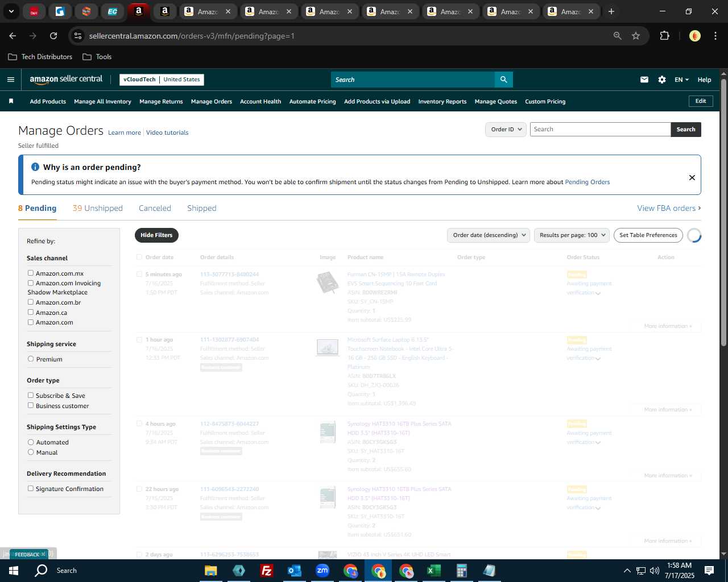Select the Automated shipping settings radio

31,442
